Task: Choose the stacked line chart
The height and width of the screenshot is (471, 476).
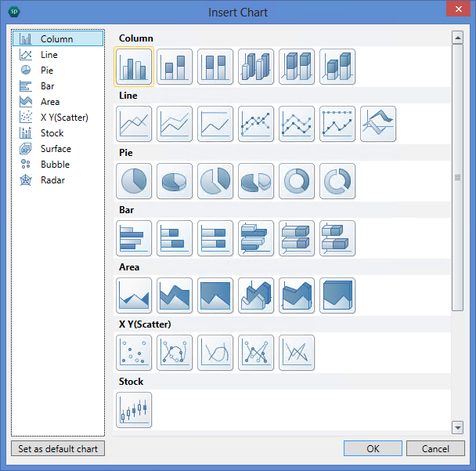Action: [x=175, y=124]
